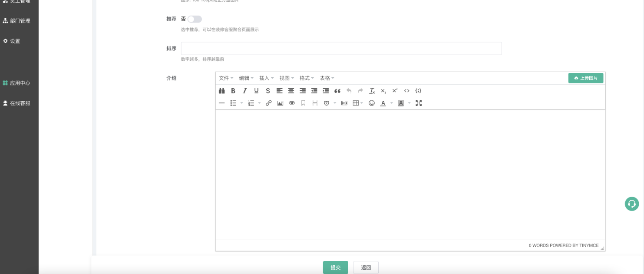Toggle the preview eye icon
The width and height of the screenshot is (644, 274).
(x=292, y=103)
